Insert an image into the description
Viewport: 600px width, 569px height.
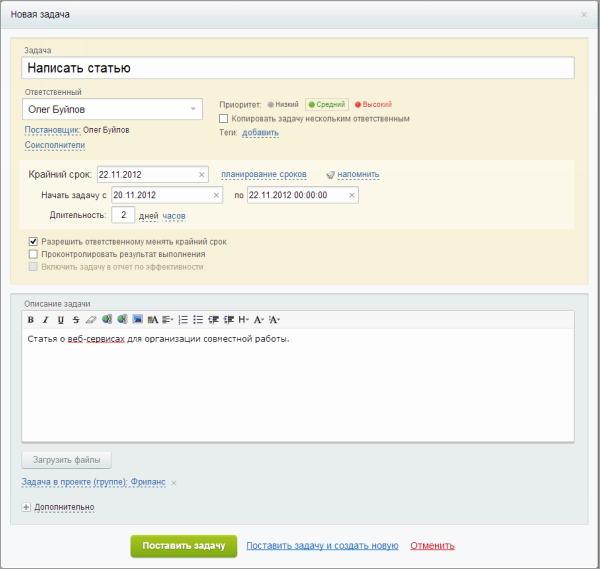click(x=137, y=320)
